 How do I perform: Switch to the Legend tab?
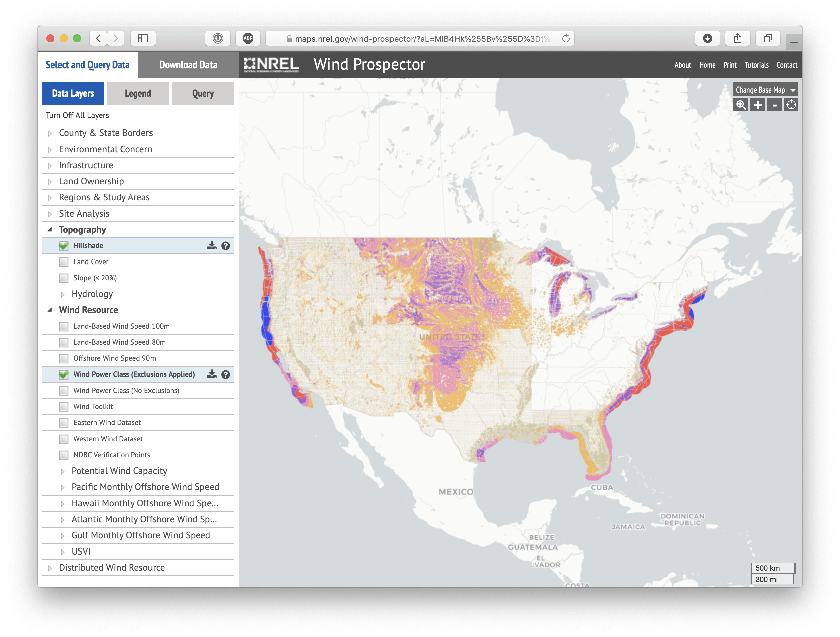click(x=137, y=94)
